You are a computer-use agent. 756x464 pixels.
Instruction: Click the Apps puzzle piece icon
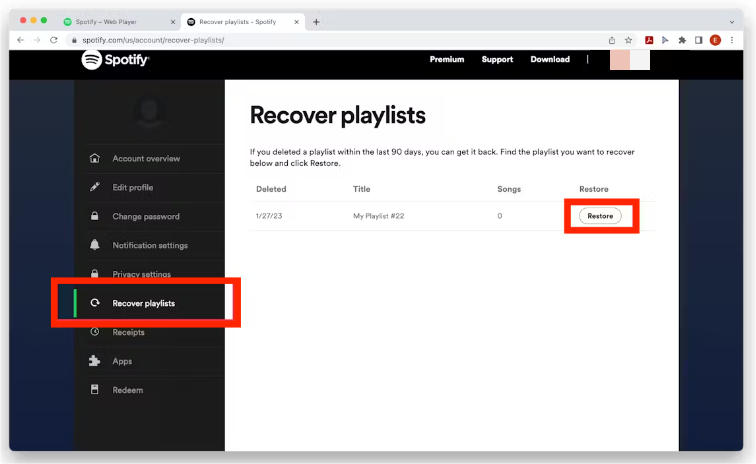tap(94, 361)
